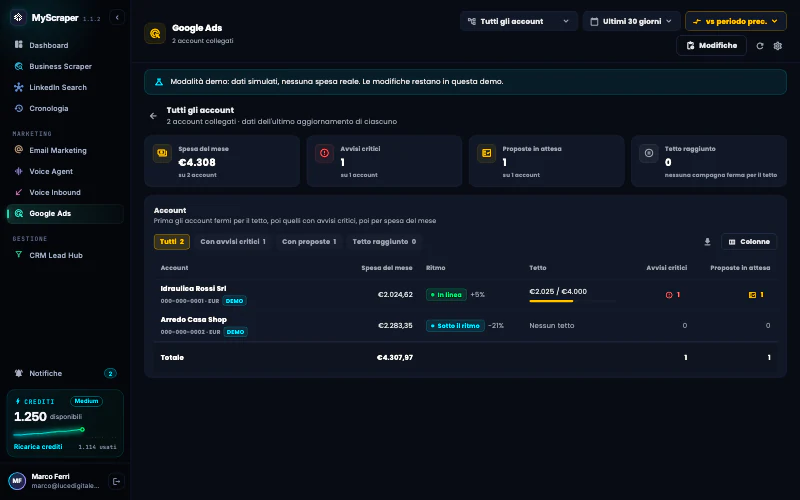Click Ricarica crediti link
The image size is (800, 500).
click(38, 446)
